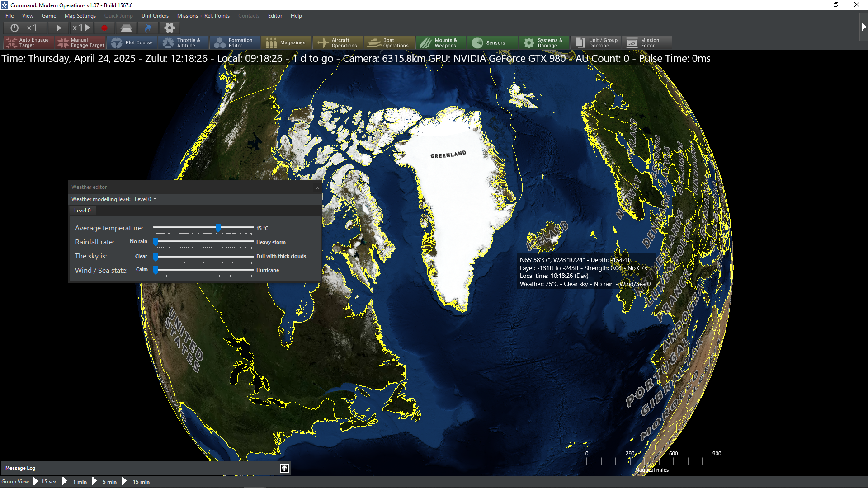Click the Message Log title

[x=20, y=468]
